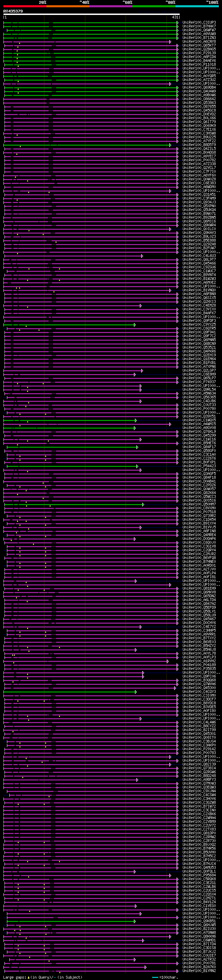
Task: Select the label UniRef100_C9XJN4
Action: pyautogui.click(x=199, y=791)
